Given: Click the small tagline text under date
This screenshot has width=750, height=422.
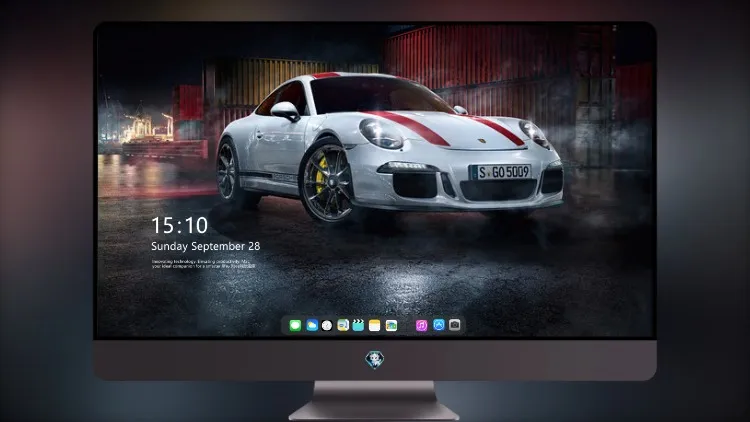Looking at the screenshot, I should (203, 264).
